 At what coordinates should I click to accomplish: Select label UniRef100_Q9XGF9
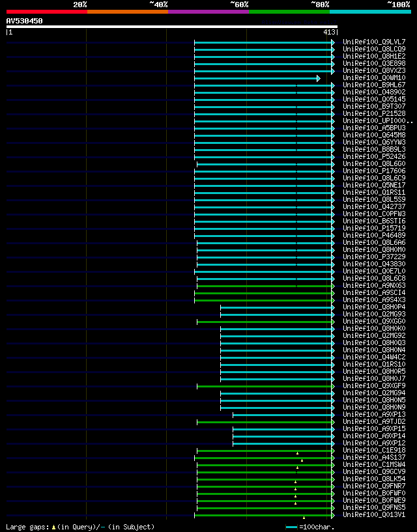pos(374,385)
